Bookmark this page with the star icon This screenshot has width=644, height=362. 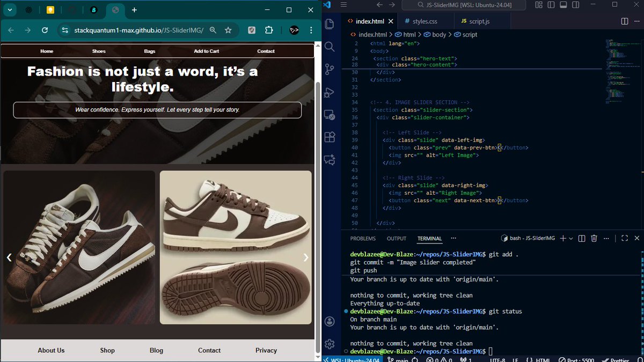[228, 30]
